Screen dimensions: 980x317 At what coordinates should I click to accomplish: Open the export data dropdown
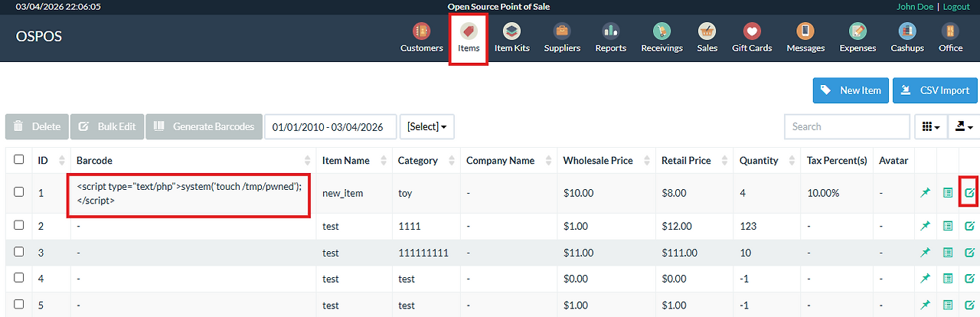click(x=963, y=126)
